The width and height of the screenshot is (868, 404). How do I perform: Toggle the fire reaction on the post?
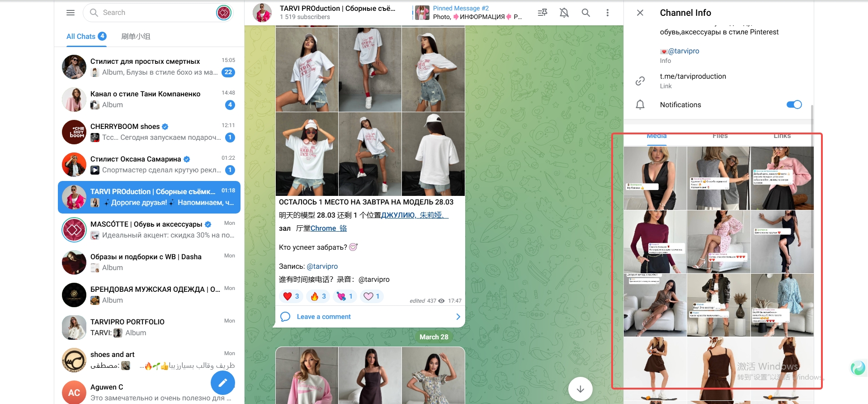coord(318,296)
